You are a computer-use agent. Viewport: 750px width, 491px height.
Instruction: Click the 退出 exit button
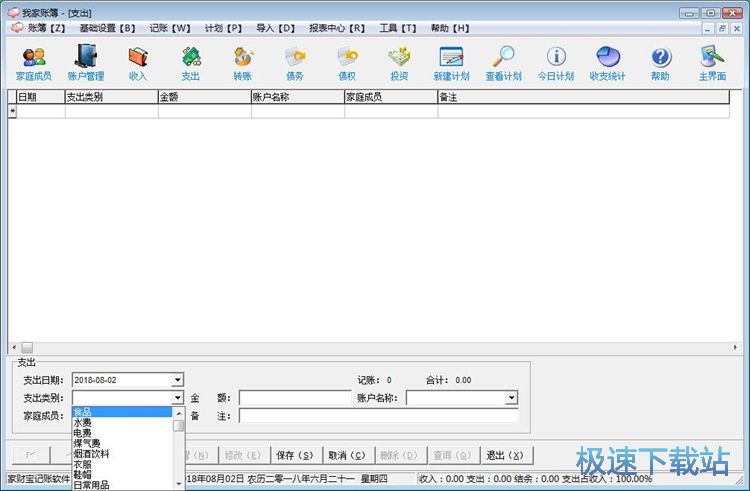point(503,455)
